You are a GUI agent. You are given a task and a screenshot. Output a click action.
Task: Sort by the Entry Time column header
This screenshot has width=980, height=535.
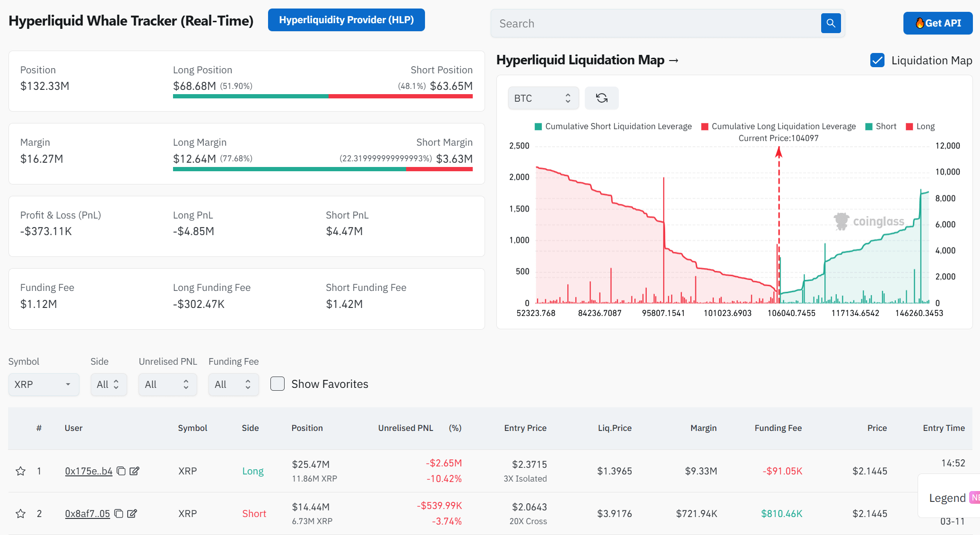(944, 428)
